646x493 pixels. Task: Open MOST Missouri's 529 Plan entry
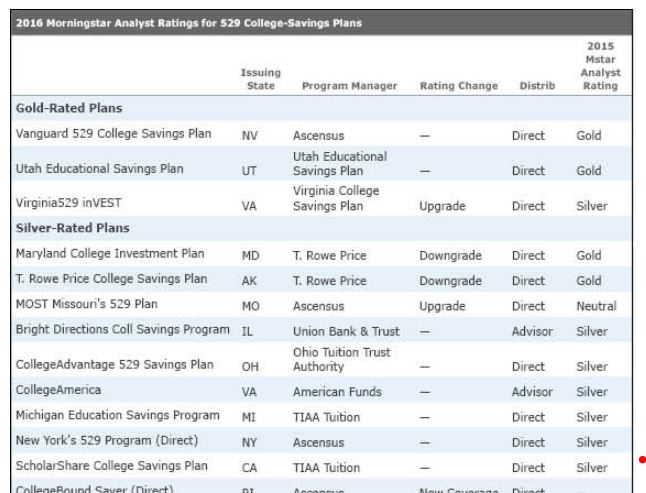pyautogui.click(x=87, y=304)
